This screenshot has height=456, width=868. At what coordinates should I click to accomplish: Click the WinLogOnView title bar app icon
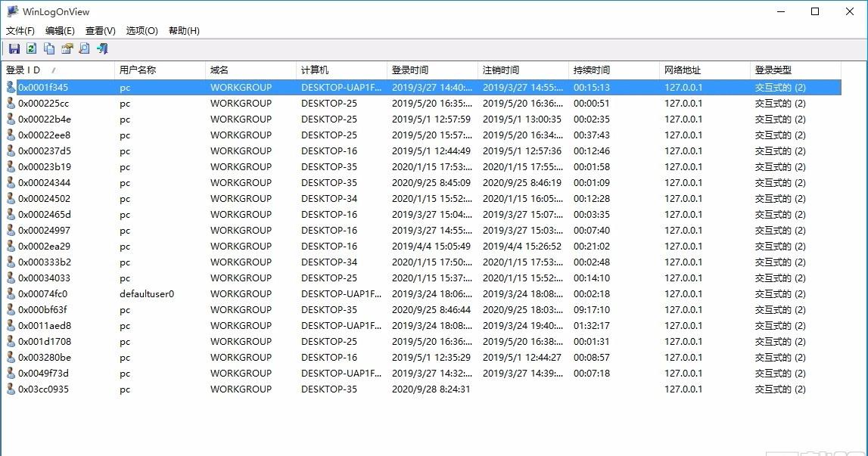point(12,11)
